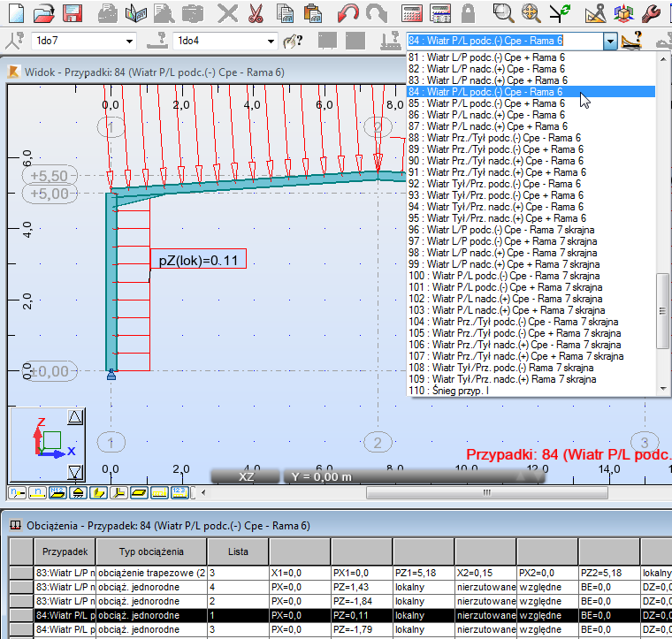Expand the '1do7' selection dropdown
Viewport: 672px width, 639px height.
pos(130,41)
